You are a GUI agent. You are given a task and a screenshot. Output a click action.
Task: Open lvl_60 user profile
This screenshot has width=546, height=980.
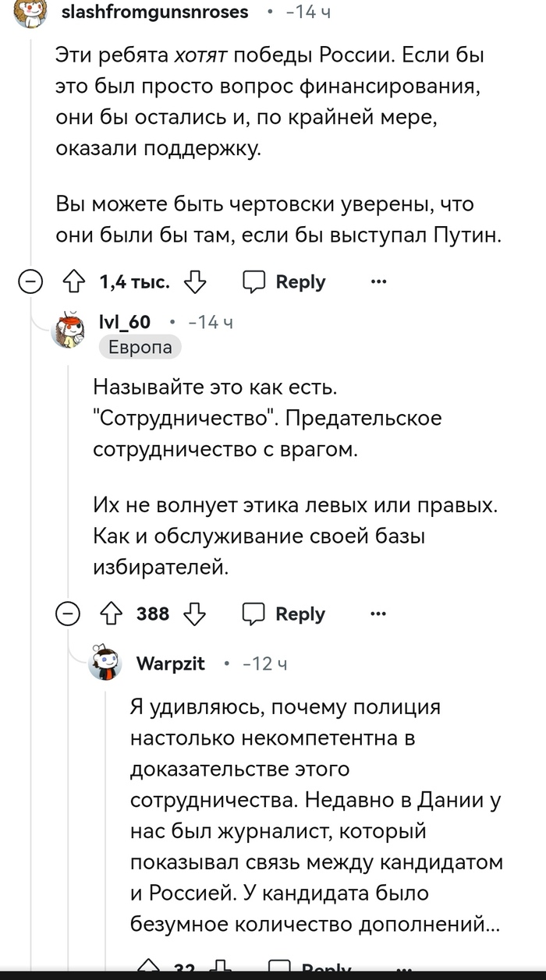point(125,323)
